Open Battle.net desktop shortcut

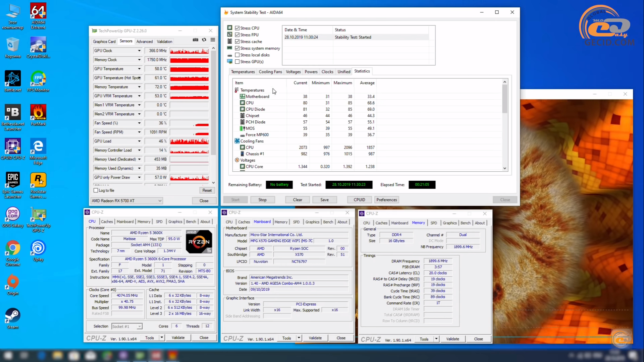[13, 81]
